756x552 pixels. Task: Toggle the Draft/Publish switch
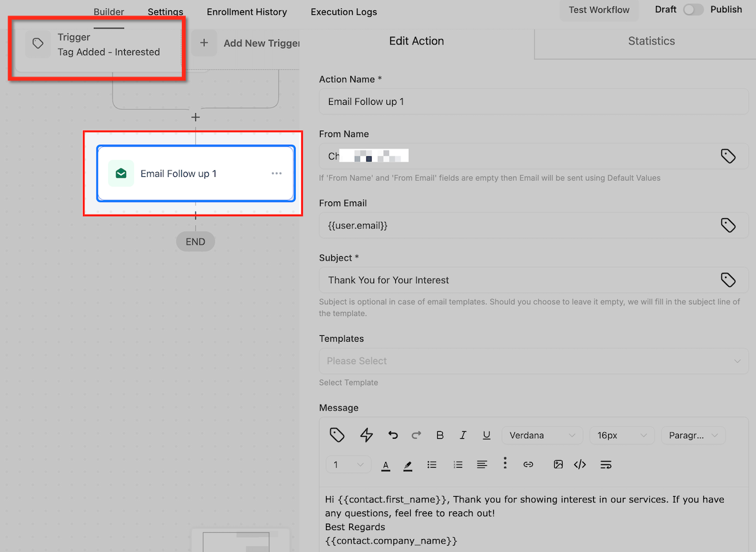pyautogui.click(x=693, y=10)
